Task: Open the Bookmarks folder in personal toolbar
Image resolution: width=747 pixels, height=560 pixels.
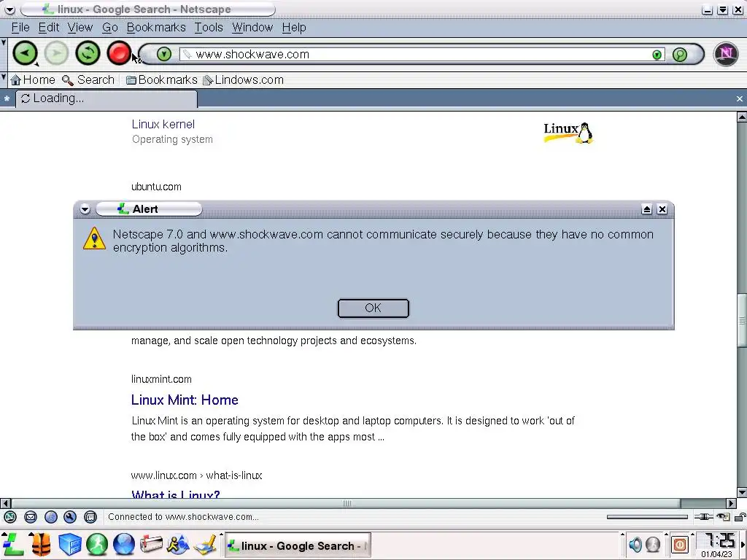Action: click(x=162, y=80)
